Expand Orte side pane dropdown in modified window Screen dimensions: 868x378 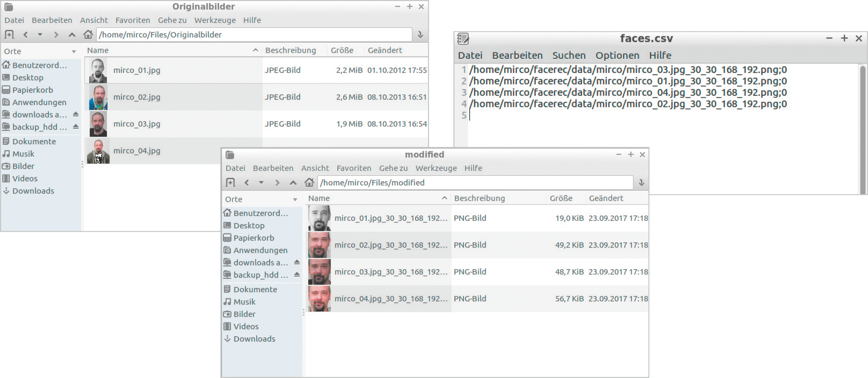click(x=295, y=199)
